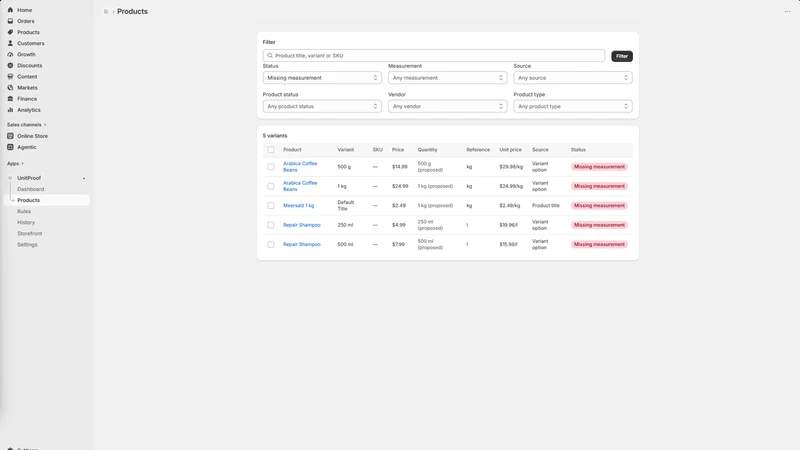
Task: Click the Products tag icon in sidebar
Action: click(x=10, y=32)
